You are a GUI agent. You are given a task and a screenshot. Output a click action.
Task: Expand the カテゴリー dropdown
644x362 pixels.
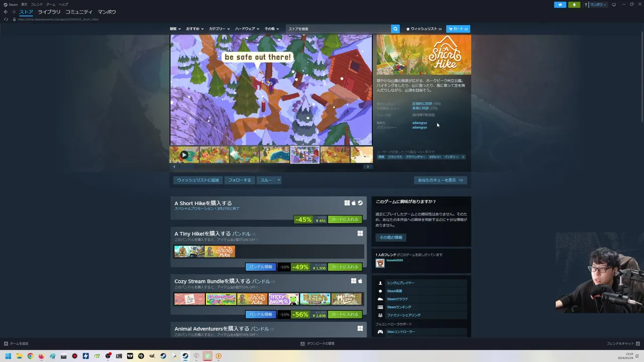[219, 29]
